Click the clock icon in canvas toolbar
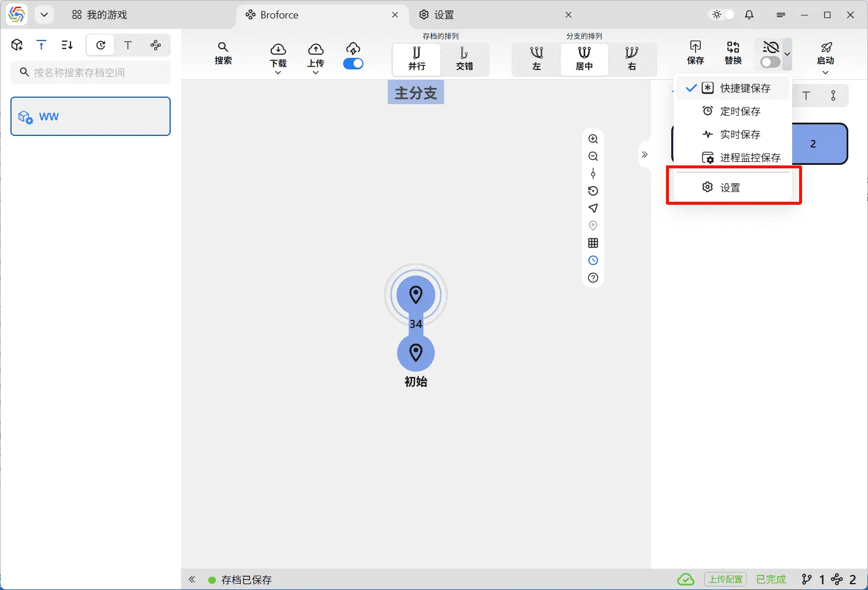This screenshot has height=590, width=868. coord(593,260)
